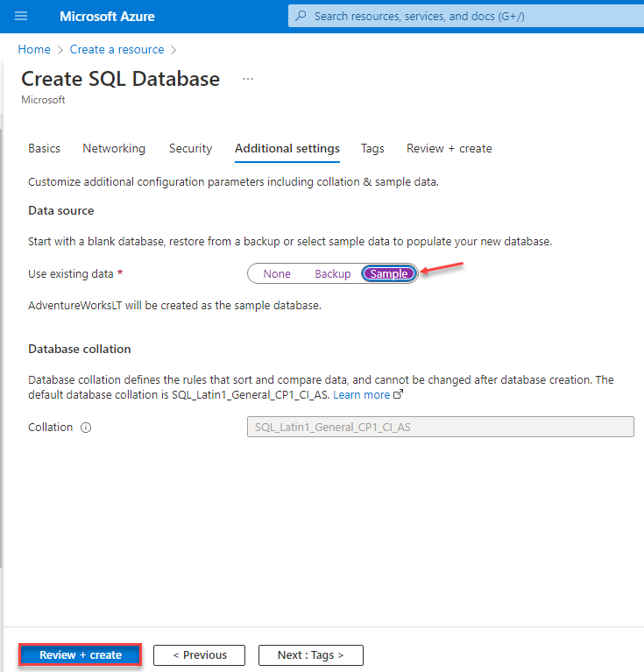Viewport: 644px width, 672px height.
Task: Go to the Home breadcrumb
Action: coord(34,49)
